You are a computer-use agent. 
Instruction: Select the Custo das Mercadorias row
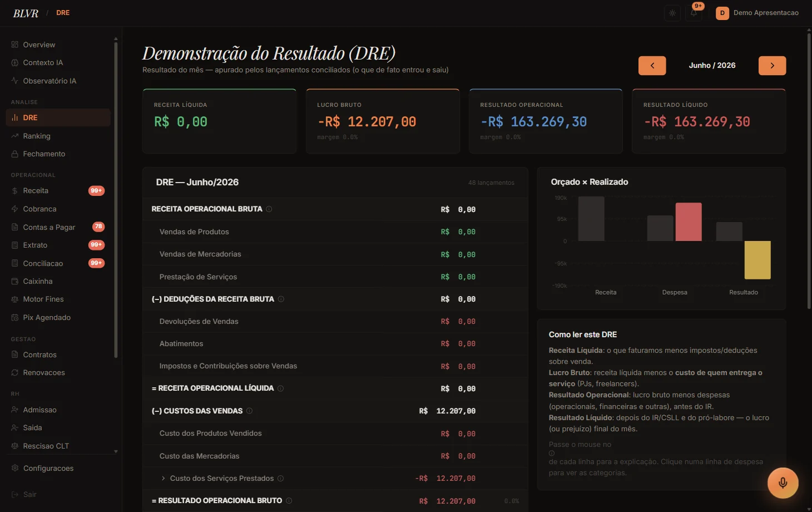coord(335,456)
